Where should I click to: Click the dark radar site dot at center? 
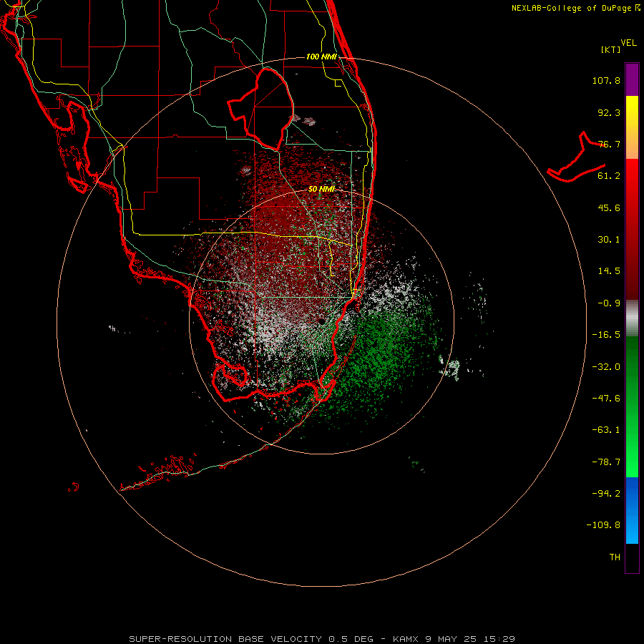(x=321, y=321)
